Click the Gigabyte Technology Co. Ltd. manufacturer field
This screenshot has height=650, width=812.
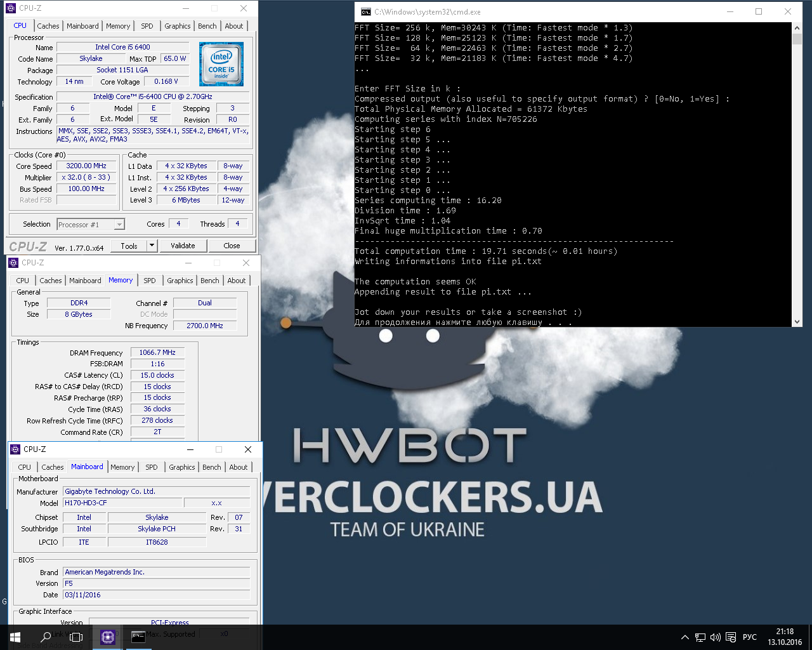157,491
